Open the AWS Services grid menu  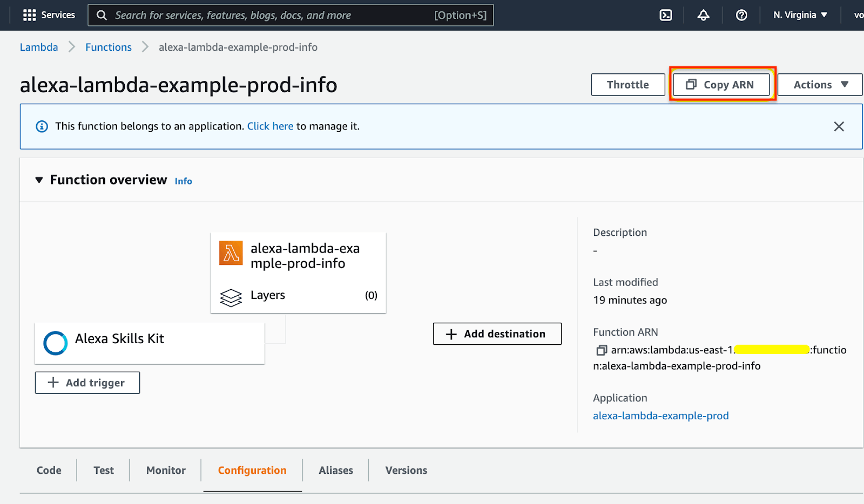(30, 15)
